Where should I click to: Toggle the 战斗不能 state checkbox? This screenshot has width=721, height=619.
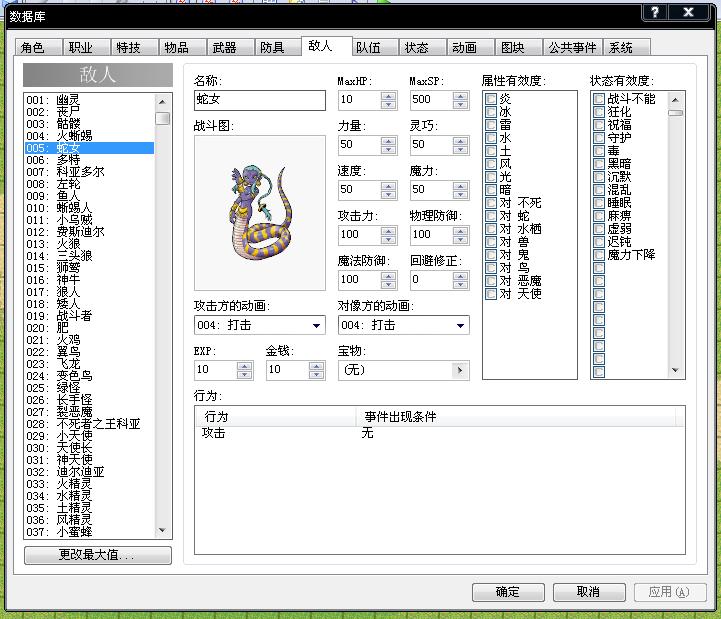pyautogui.click(x=599, y=99)
